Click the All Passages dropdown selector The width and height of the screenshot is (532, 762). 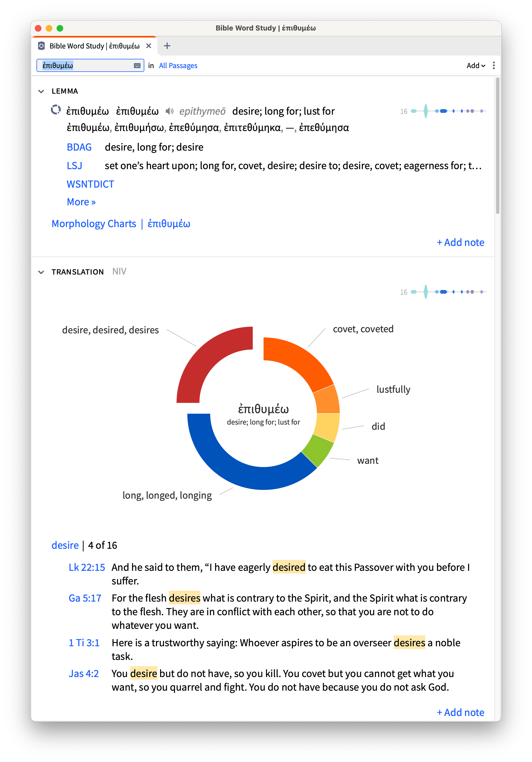(178, 65)
